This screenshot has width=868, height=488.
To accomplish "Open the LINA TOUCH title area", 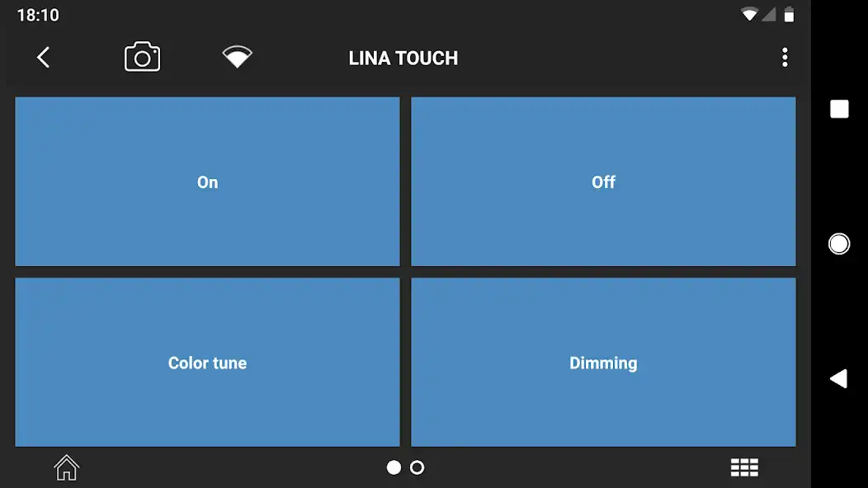I will point(403,58).
